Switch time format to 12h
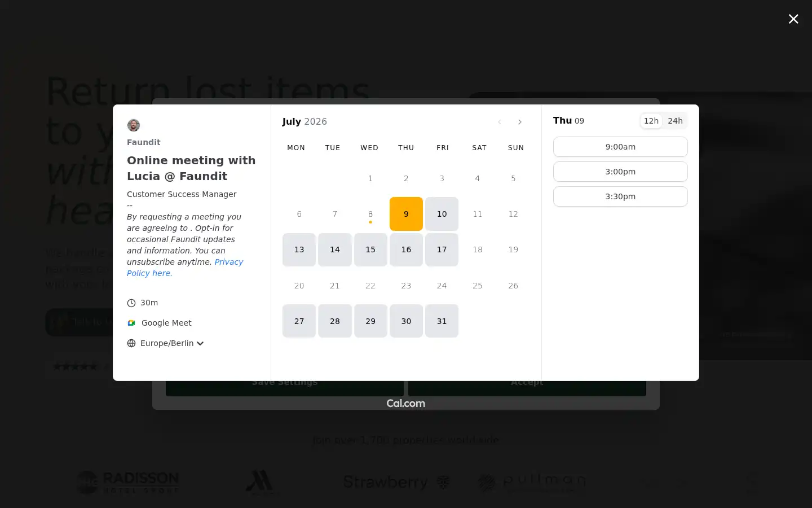Image resolution: width=812 pixels, height=508 pixels. click(x=651, y=121)
